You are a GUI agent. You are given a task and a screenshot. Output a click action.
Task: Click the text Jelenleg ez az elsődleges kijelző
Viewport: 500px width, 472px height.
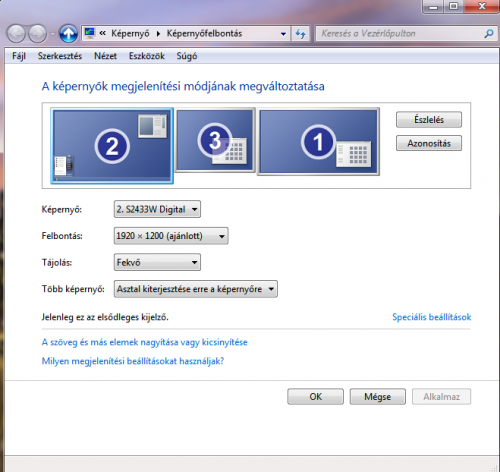[x=105, y=317]
